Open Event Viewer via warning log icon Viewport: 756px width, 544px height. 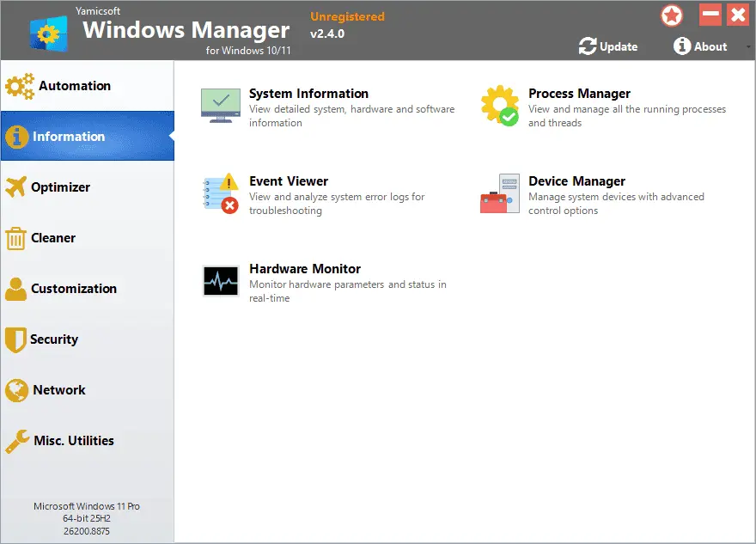click(x=221, y=193)
